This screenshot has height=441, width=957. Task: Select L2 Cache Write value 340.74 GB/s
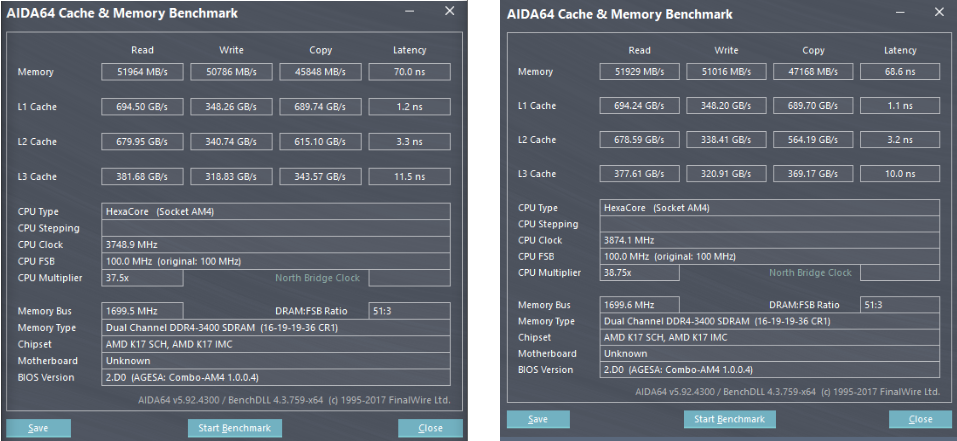(231, 142)
